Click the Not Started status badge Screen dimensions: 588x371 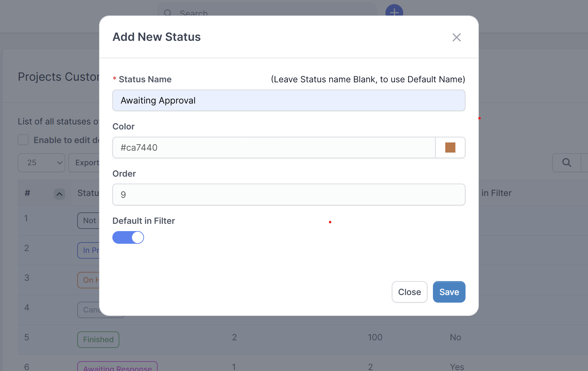click(x=90, y=220)
